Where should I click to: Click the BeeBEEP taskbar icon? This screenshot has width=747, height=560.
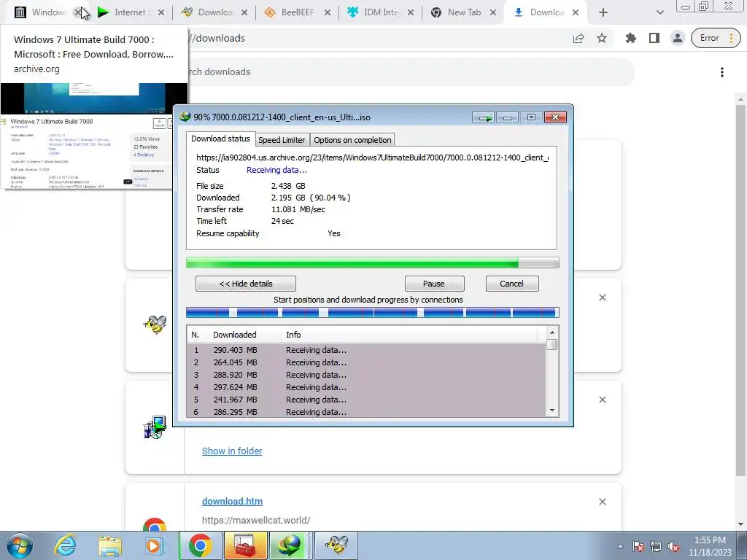point(336,545)
